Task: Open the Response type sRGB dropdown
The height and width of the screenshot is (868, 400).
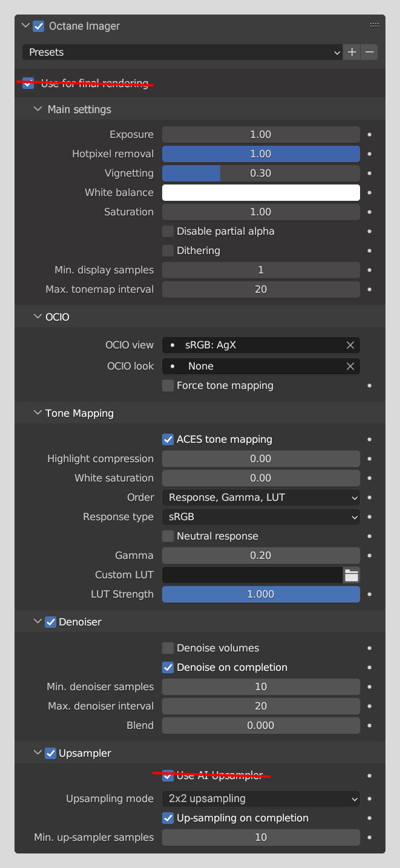Action: click(x=261, y=517)
